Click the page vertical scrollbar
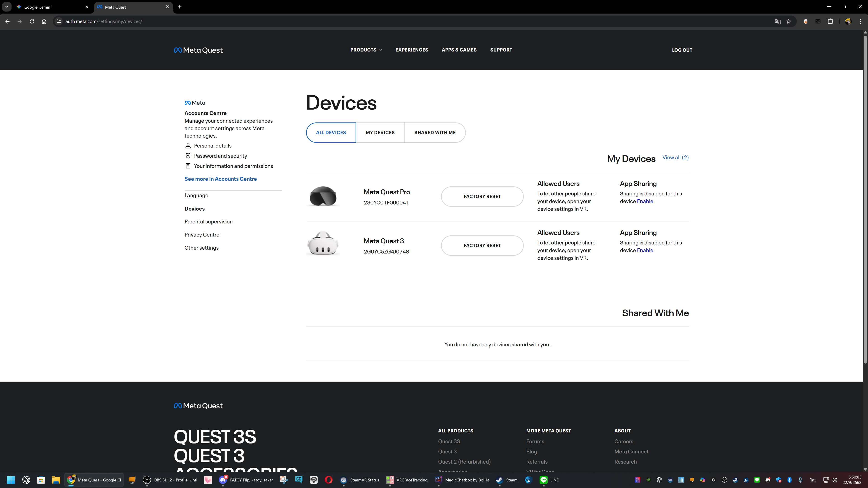This screenshot has width=868, height=488. 865,199
